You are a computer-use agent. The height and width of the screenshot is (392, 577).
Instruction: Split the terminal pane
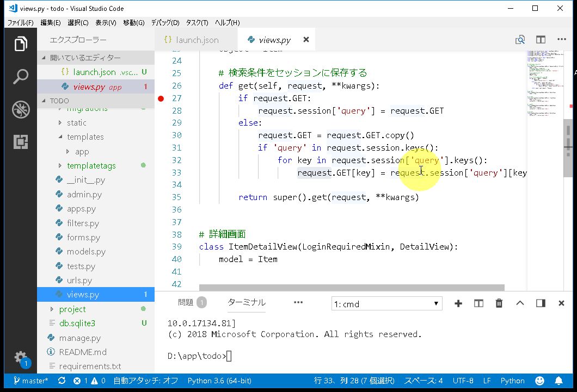(478, 303)
